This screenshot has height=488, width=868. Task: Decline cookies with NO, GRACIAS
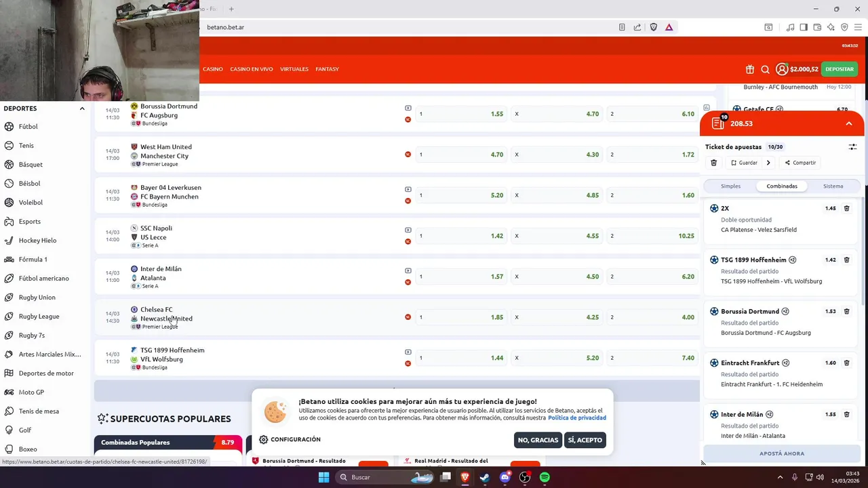538,440
